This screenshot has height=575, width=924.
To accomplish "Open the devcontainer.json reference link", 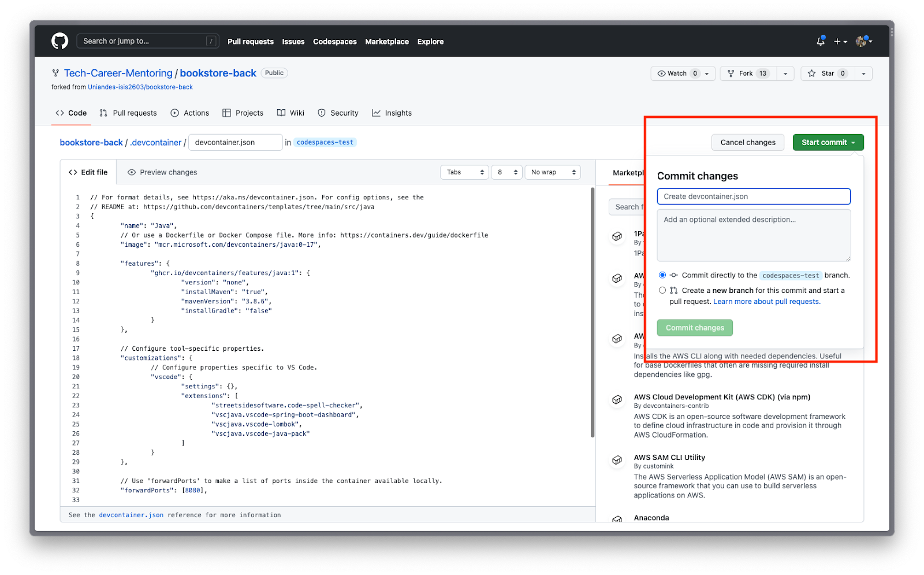I will (131, 515).
